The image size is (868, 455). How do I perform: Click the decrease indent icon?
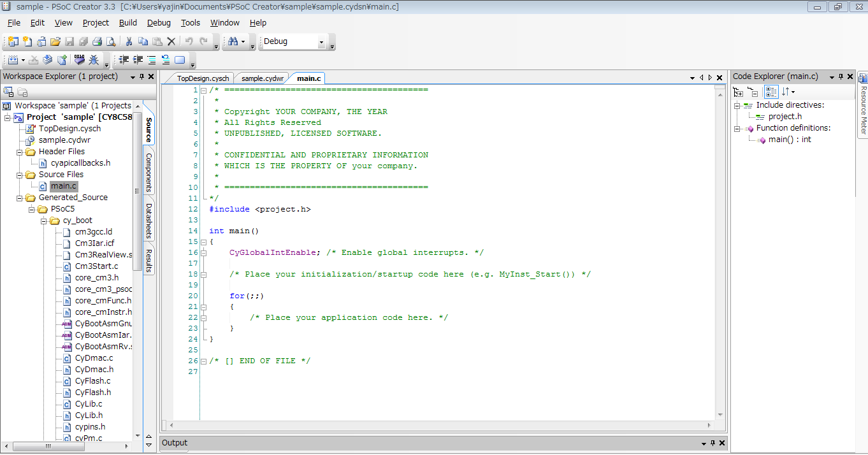124,60
